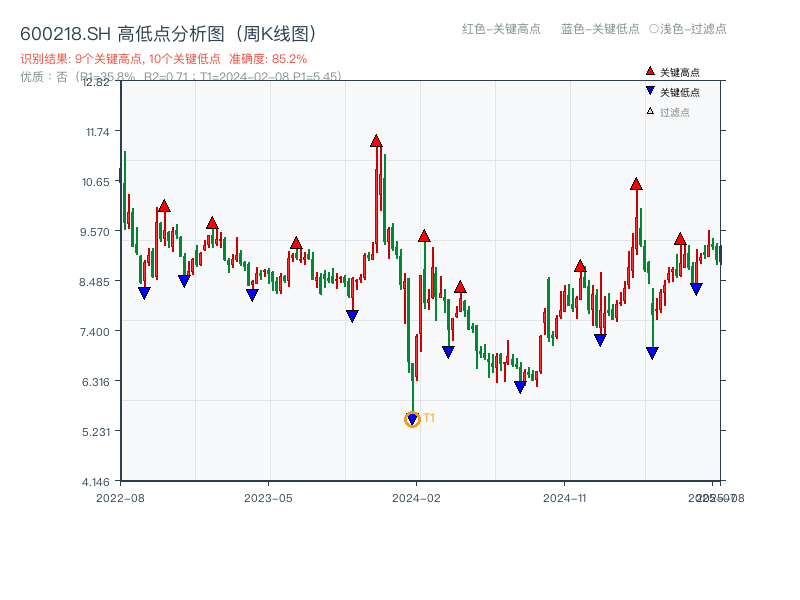Click the red 关键高点 marker near the 2022-08 peak

[163, 206]
